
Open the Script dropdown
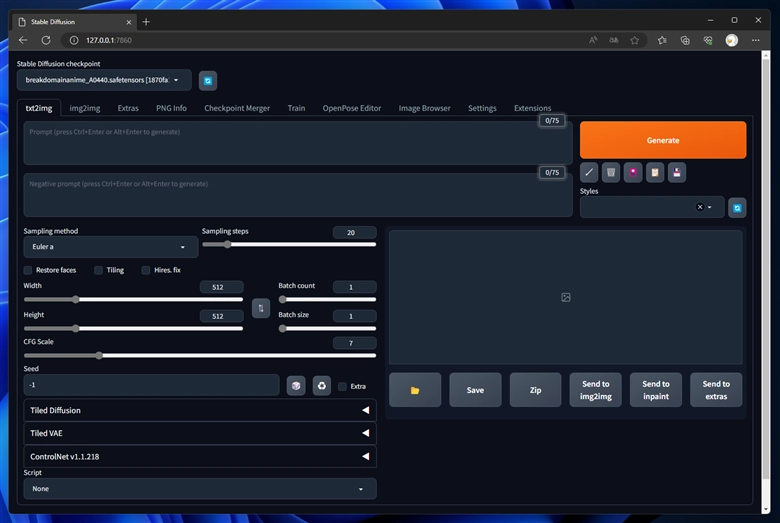200,489
